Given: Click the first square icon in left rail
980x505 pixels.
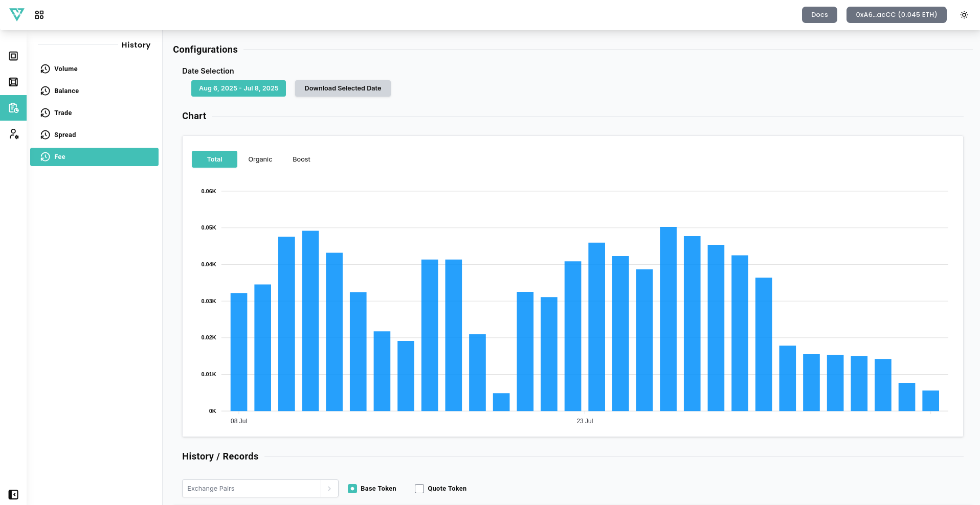Looking at the screenshot, I should [x=13, y=56].
